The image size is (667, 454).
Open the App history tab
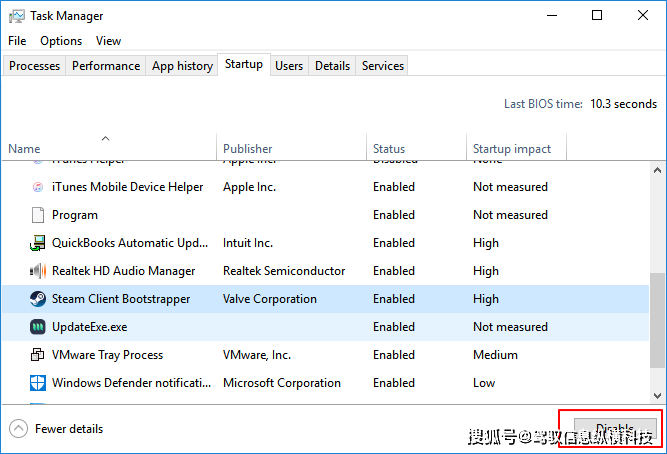coord(182,66)
